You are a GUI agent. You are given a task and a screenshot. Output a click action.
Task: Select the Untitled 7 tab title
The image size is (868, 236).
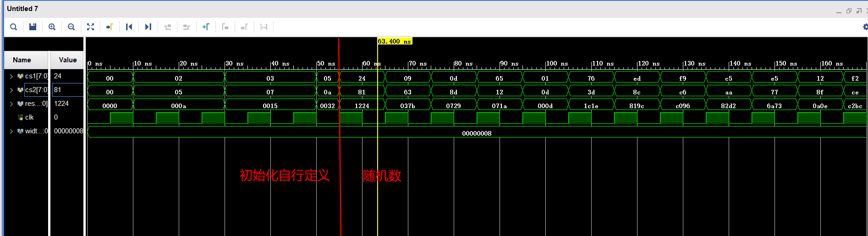click(22, 9)
